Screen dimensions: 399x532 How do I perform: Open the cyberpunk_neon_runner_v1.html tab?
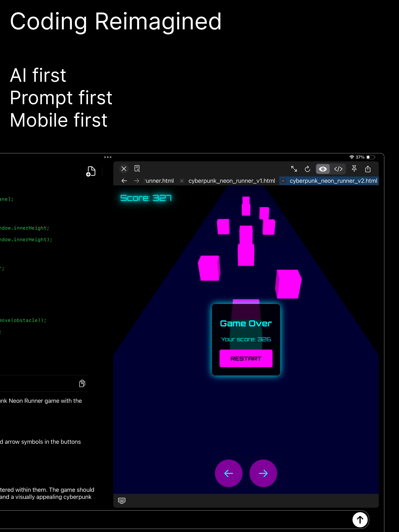point(231,181)
